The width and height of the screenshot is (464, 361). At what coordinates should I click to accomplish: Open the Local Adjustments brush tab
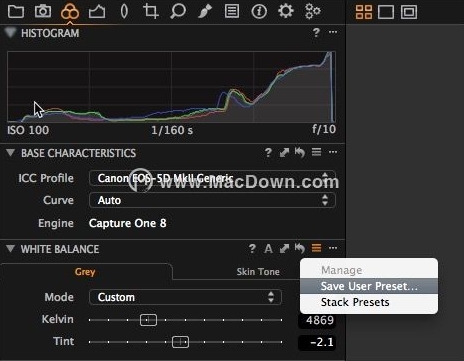pos(205,11)
